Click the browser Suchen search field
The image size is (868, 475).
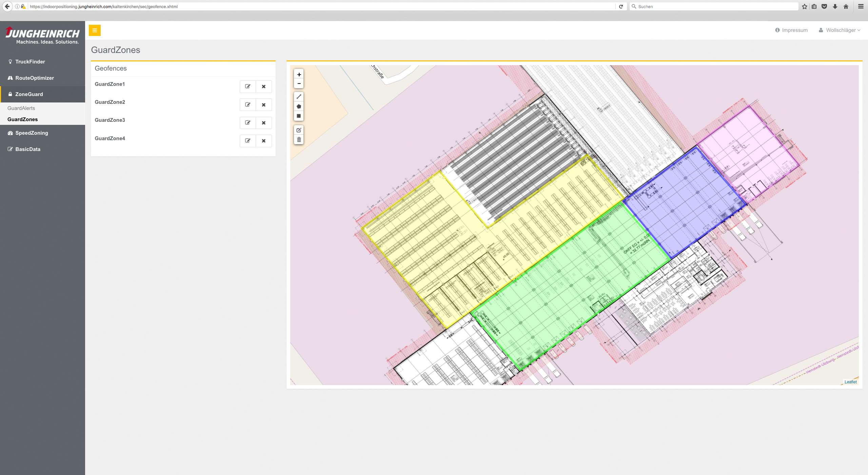click(x=715, y=6)
